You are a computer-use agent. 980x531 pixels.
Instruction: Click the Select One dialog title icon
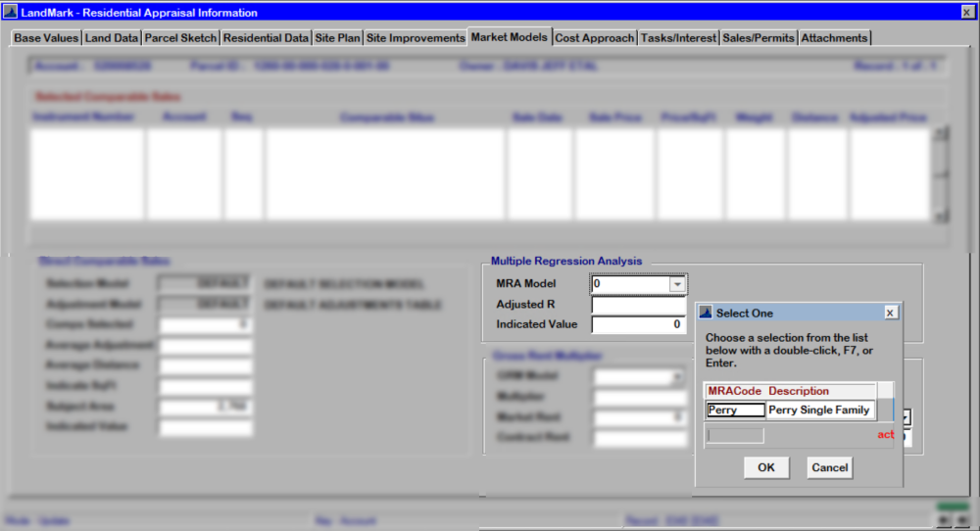pos(706,313)
